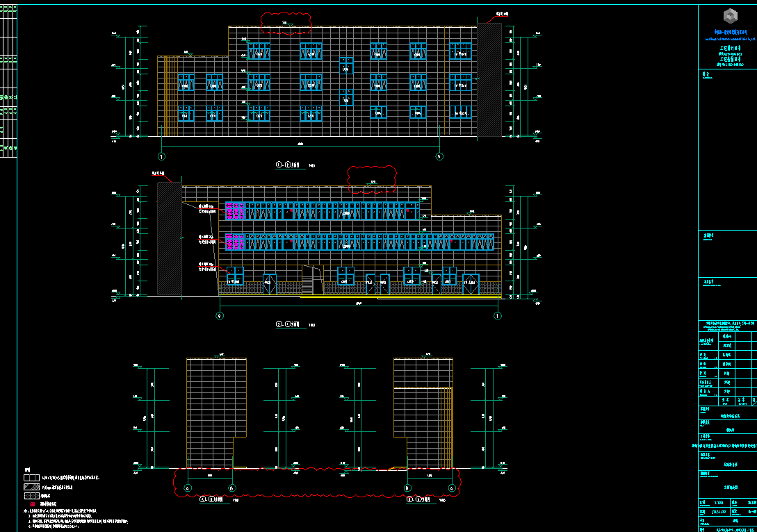Select axis bubble 9 under the top elevation

(x=439, y=156)
